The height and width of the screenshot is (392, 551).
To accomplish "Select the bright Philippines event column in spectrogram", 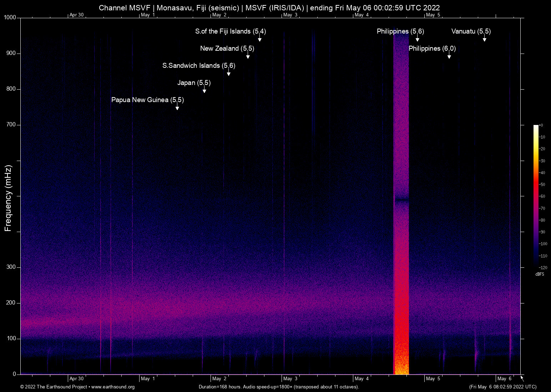I will [401, 250].
